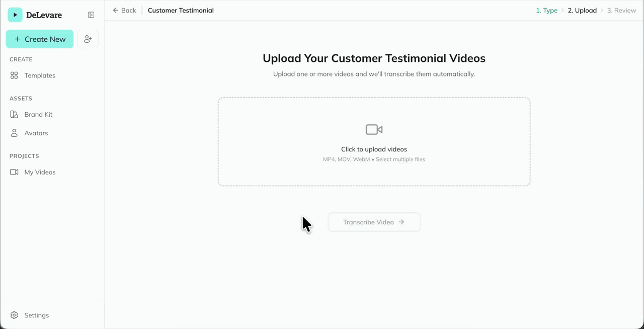Click the 'Upload Your Customer Testimonial Videos' heading

[x=374, y=58]
